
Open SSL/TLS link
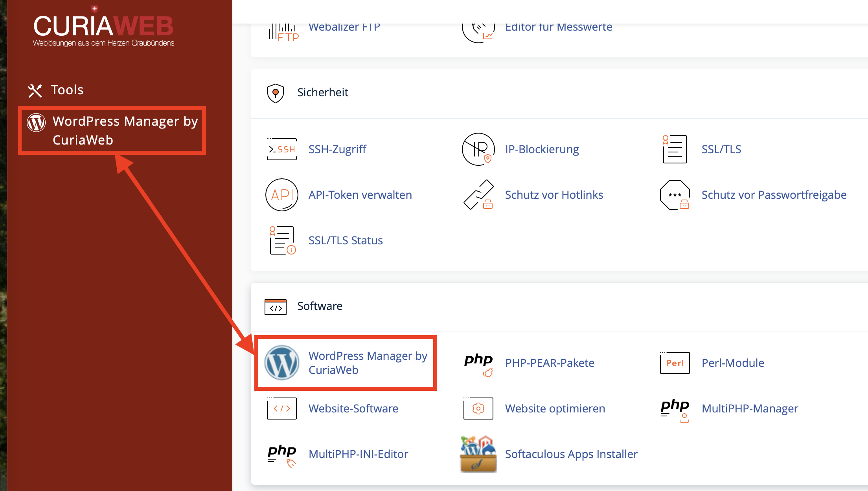tap(721, 149)
